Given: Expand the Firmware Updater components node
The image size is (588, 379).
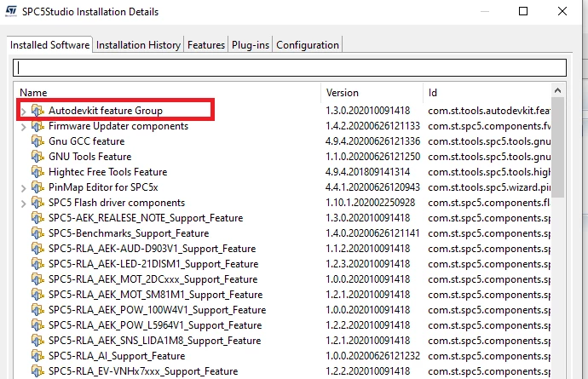Looking at the screenshot, I should coord(24,127).
